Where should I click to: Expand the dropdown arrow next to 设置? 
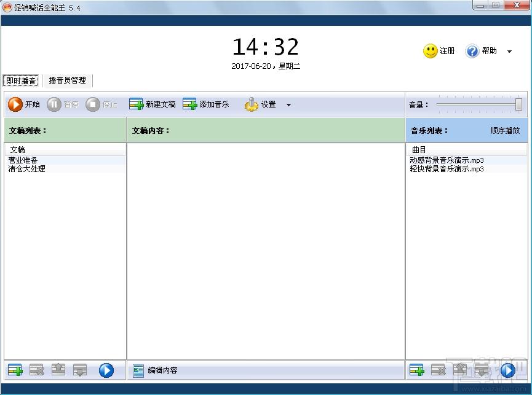(x=288, y=105)
